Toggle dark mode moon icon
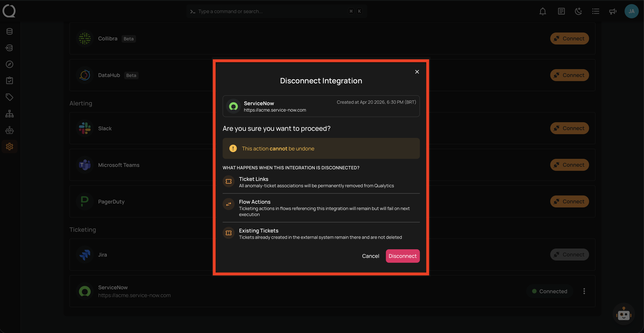The width and height of the screenshot is (644, 333). 578,11
